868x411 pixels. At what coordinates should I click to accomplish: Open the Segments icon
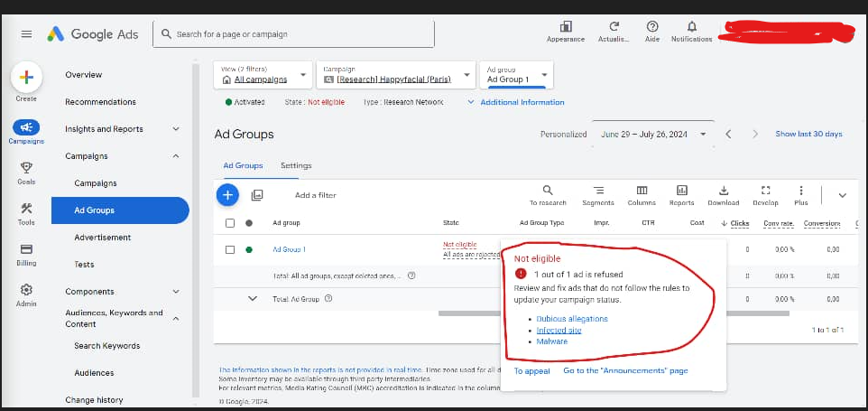pyautogui.click(x=598, y=190)
